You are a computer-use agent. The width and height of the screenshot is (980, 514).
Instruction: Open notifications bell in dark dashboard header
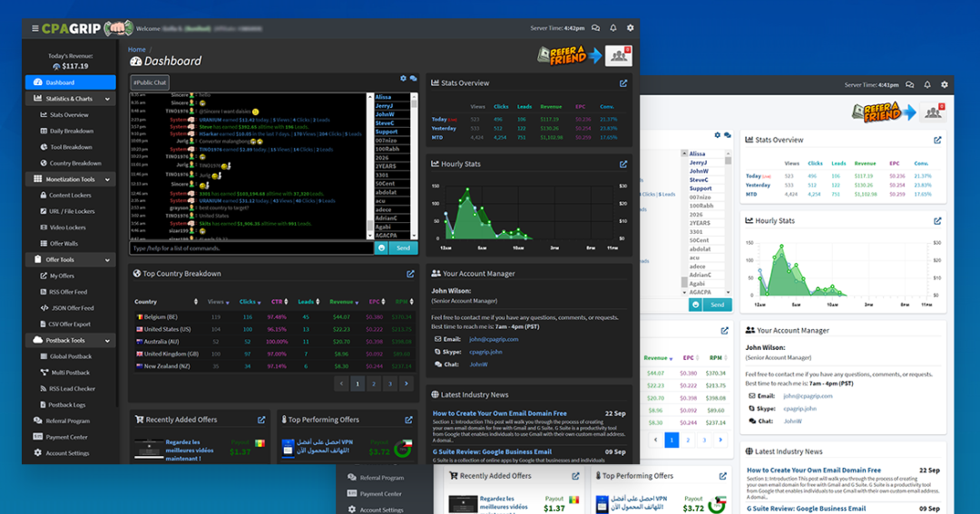click(x=612, y=28)
